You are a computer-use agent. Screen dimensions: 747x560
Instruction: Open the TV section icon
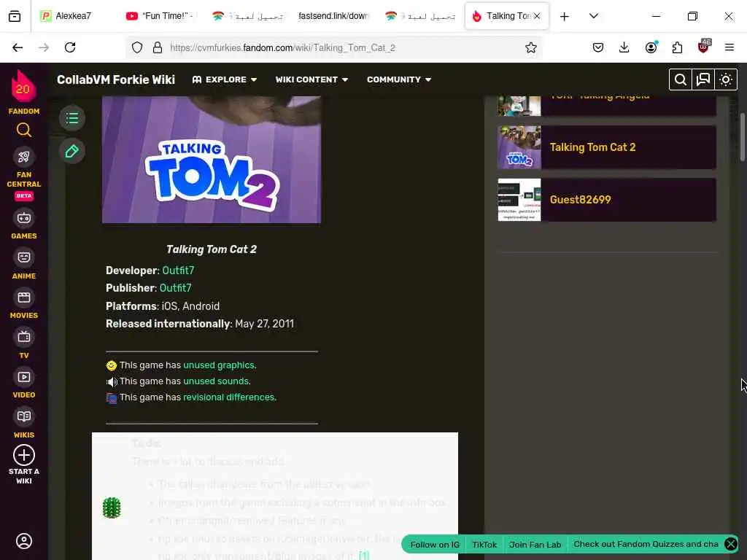pyautogui.click(x=24, y=337)
